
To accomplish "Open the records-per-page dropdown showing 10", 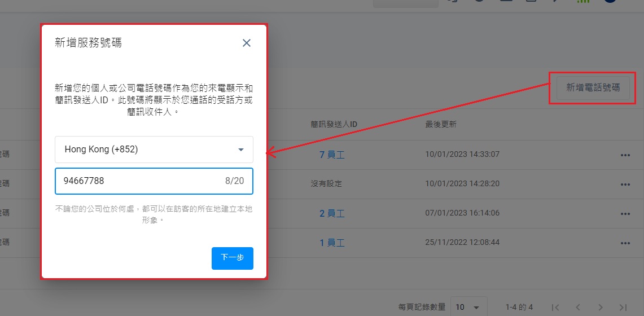I will [x=468, y=307].
